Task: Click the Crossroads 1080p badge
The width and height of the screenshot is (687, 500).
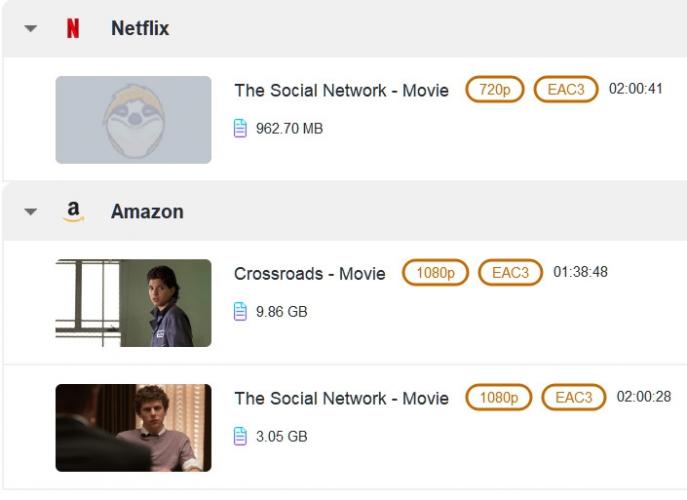Action: click(435, 273)
